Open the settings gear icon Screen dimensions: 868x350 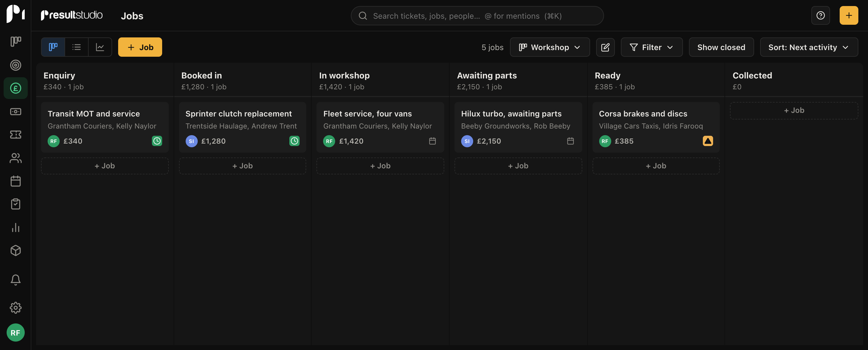[15, 307]
